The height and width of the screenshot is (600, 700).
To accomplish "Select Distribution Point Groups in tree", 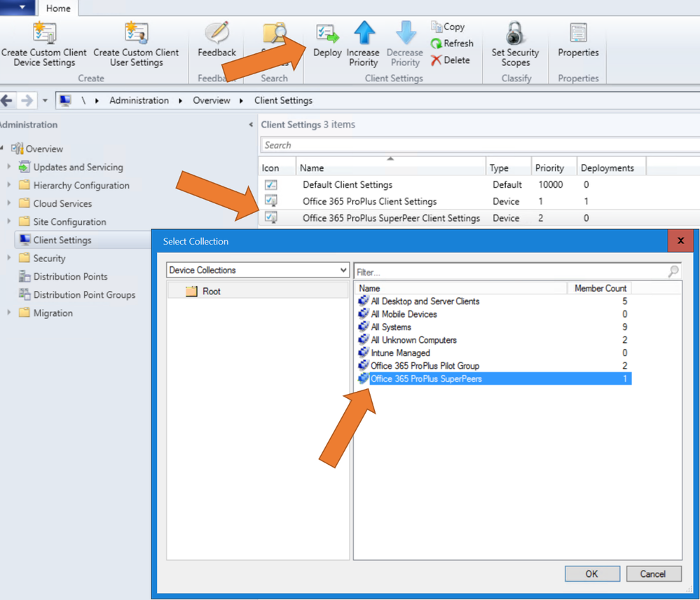I will pyautogui.click(x=84, y=295).
